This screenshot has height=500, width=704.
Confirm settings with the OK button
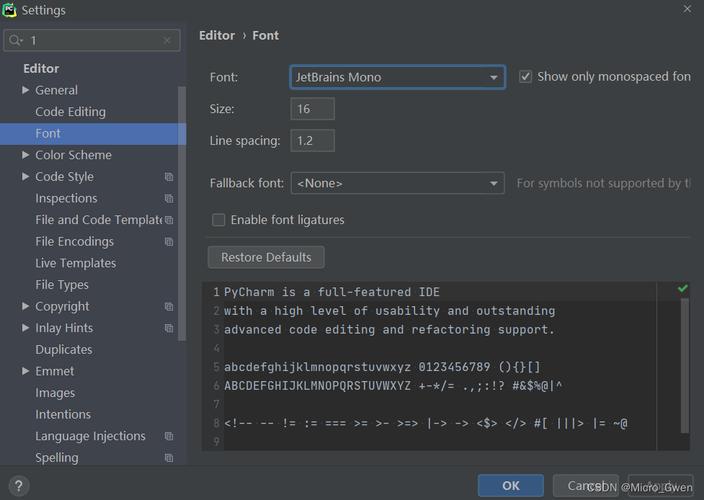click(510, 486)
